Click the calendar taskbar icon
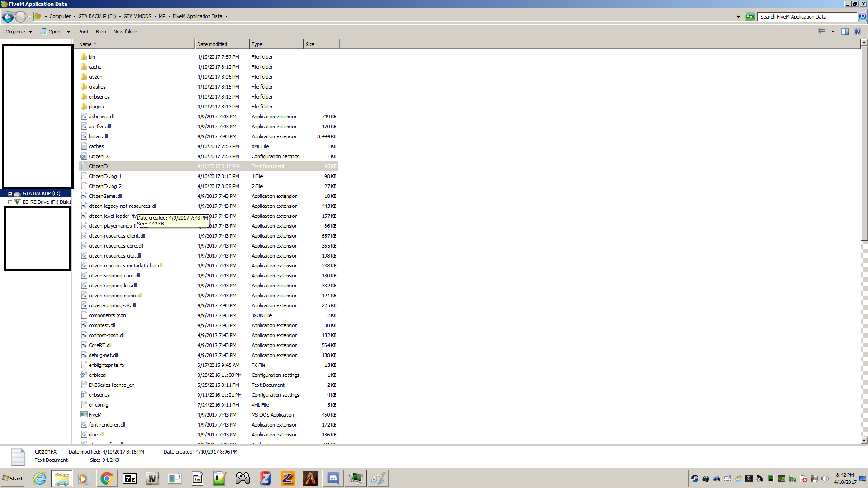 (x=198, y=479)
